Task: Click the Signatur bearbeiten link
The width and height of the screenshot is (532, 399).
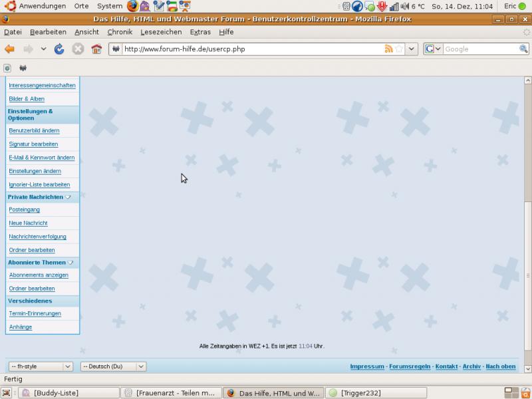Action: [x=33, y=144]
